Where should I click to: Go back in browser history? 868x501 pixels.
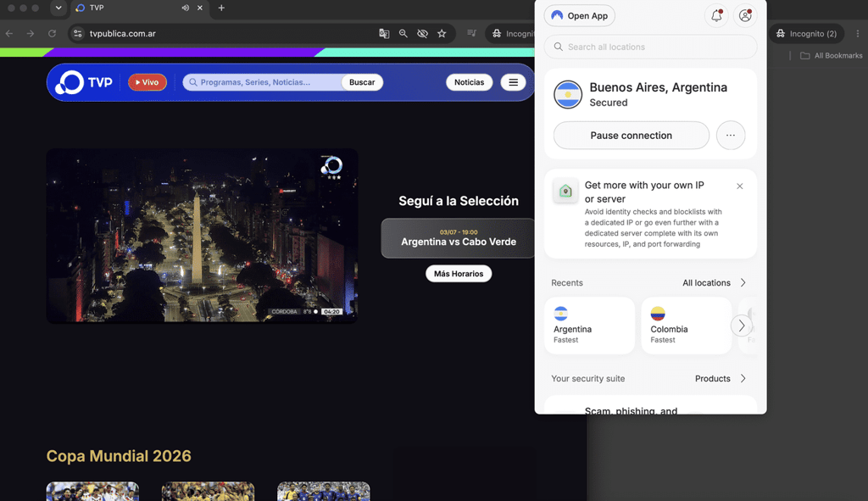[x=9, y=34]
